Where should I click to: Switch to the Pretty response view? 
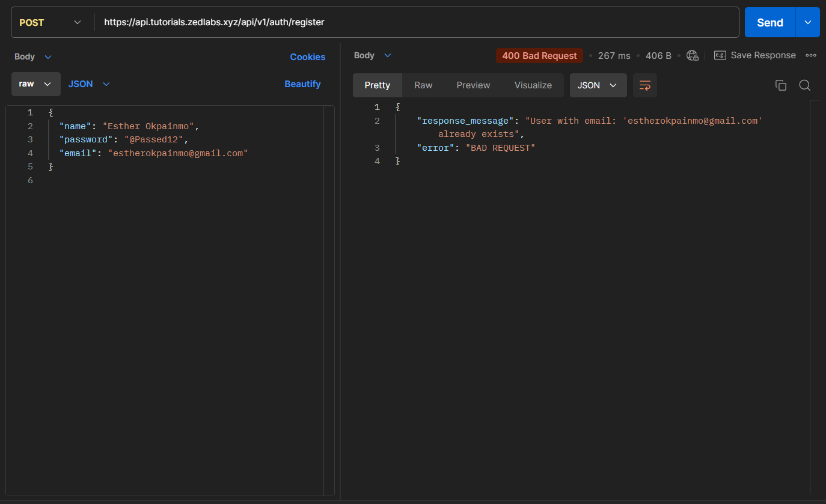pyautogui.click(x=378, y=85)
